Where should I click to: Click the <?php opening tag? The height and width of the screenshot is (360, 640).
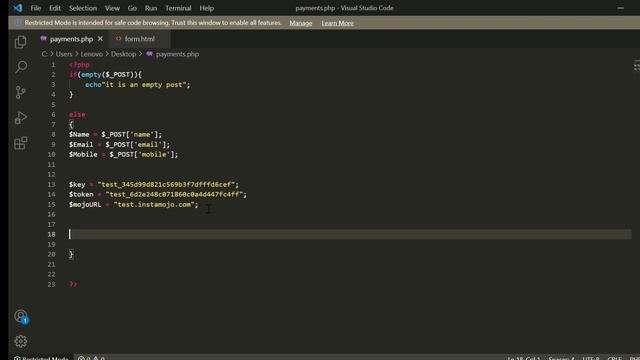click(79, 64)
